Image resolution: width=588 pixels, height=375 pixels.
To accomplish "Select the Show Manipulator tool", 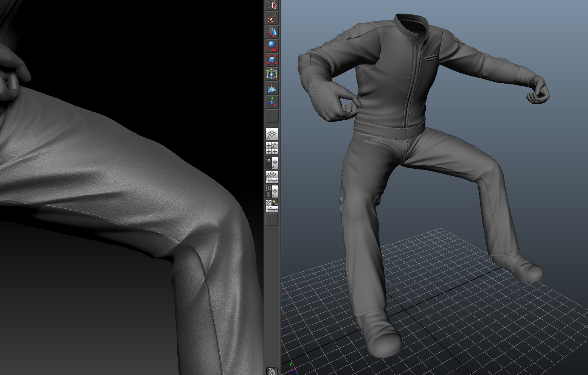I will tap(272, 102).
